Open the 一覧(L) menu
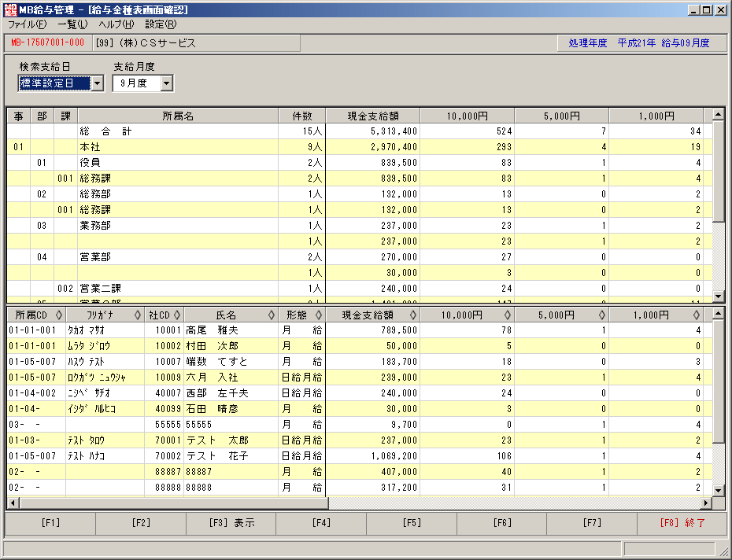The width and height of the screenshot is (732, 560). point(72,24)
